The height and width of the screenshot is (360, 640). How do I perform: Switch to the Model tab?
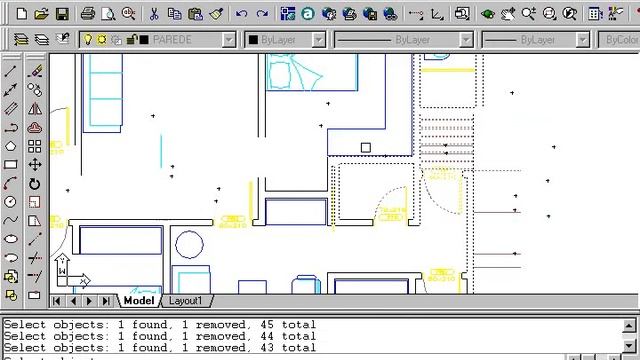tap(139, 301)
